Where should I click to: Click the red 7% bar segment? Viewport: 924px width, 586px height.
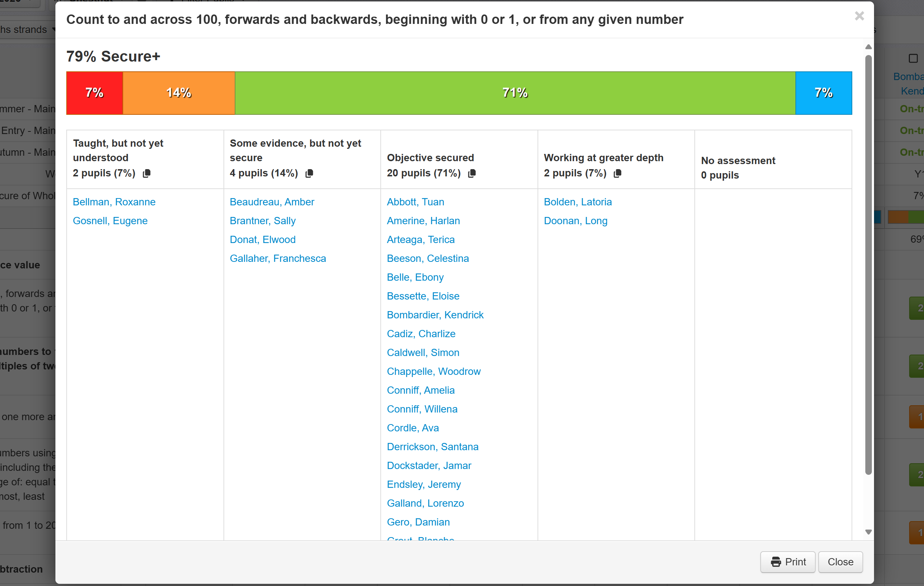tap(95, 93)
